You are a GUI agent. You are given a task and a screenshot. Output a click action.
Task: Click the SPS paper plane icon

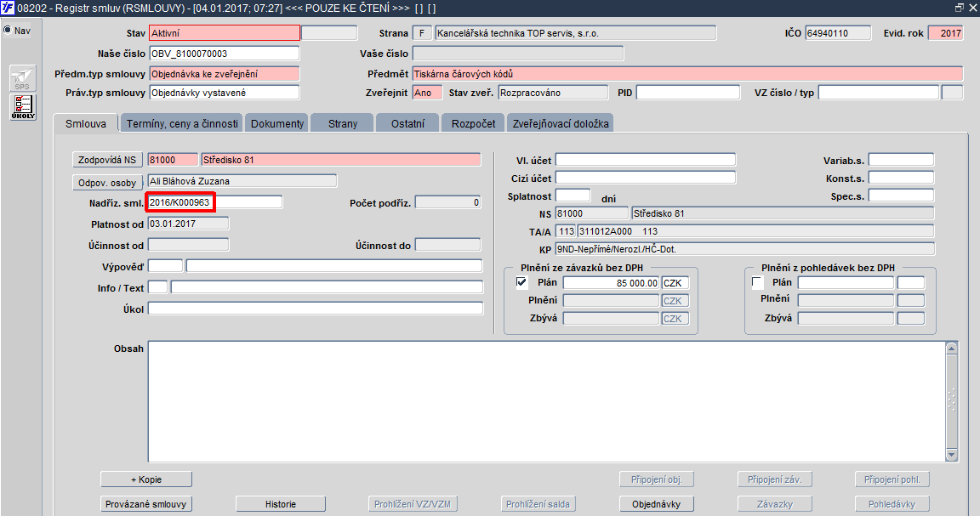pyautogui.click(x=22, y=79)
